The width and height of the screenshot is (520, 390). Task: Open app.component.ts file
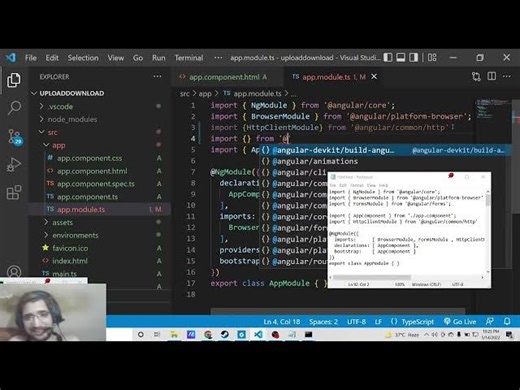pos(99,197)
